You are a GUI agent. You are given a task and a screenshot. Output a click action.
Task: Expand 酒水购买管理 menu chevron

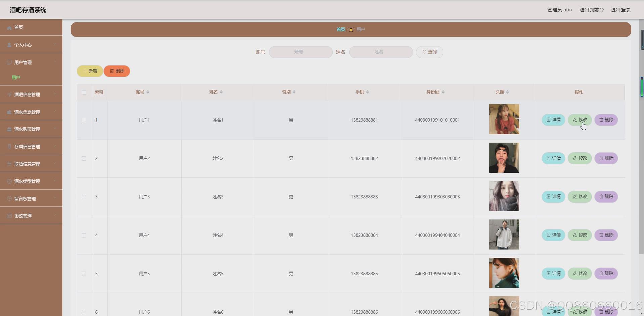coord(54,128)
